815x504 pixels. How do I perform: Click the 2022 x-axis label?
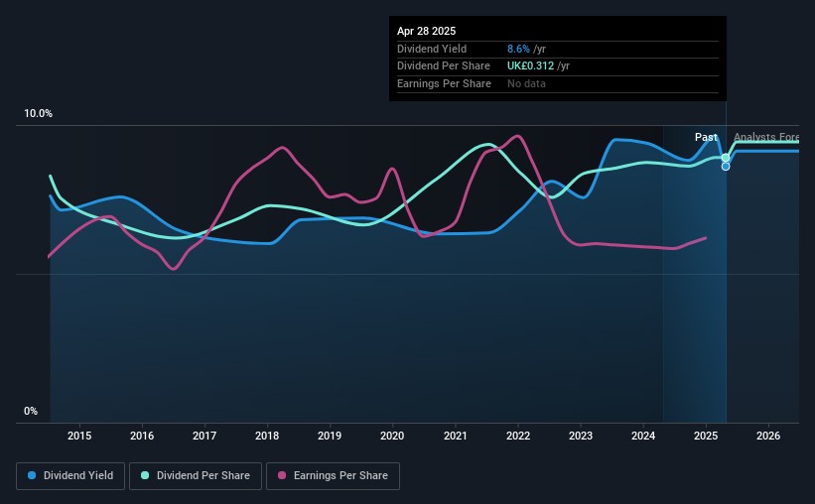pos(518,436)
